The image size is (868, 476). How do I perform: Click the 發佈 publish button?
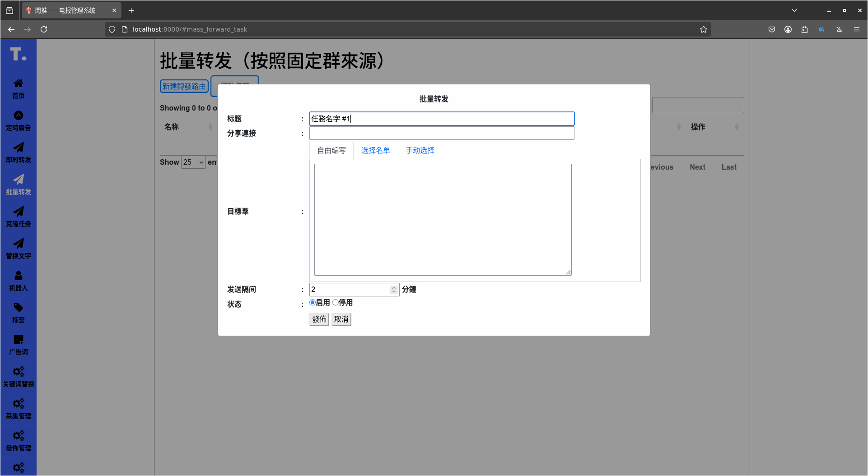tap(319, 319)
